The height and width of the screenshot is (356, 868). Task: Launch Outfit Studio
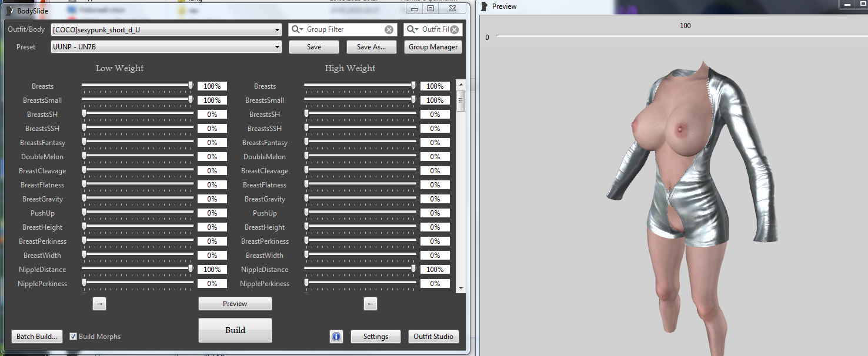pos(433,337)
